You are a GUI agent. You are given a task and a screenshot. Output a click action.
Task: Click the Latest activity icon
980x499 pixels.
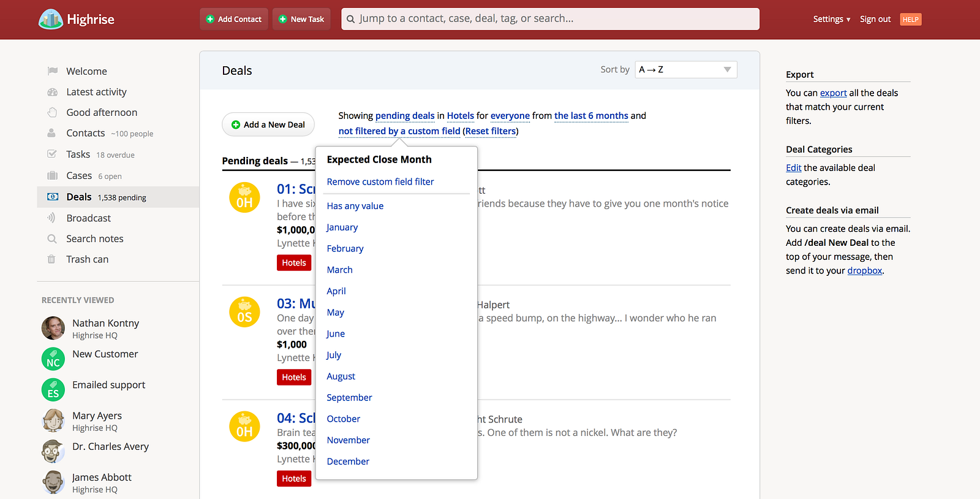(x=53, y=92)
